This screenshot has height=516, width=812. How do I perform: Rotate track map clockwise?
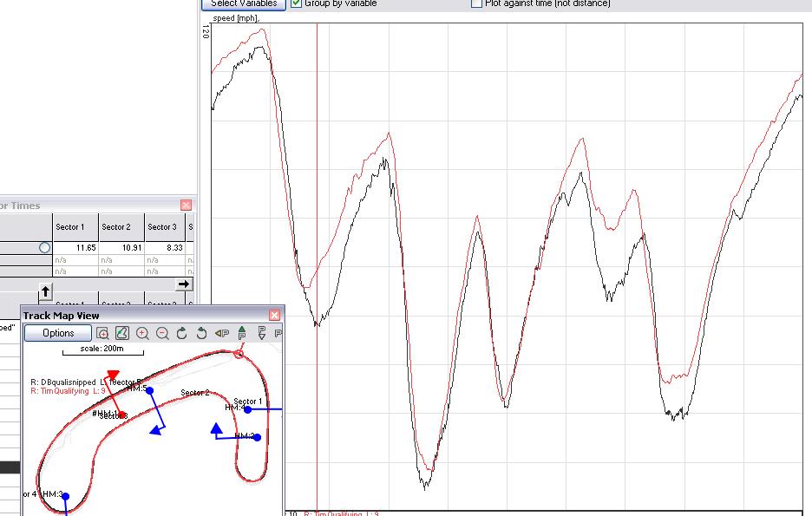click(182, 333)
